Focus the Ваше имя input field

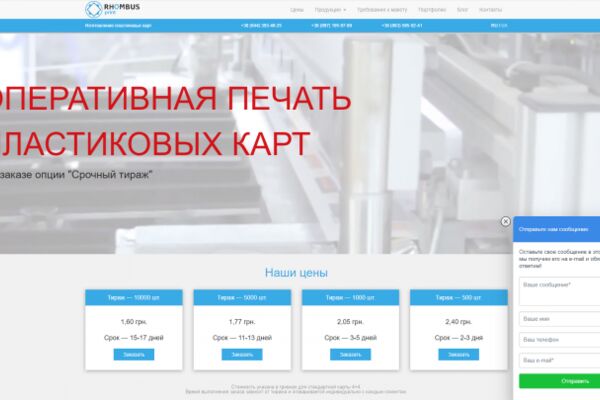[x=559, y=319]
